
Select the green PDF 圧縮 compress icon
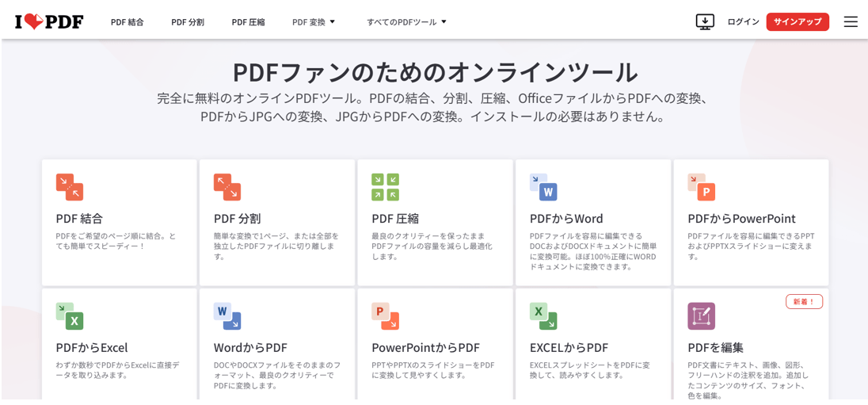pyautogui.click(x=385, y=187)
